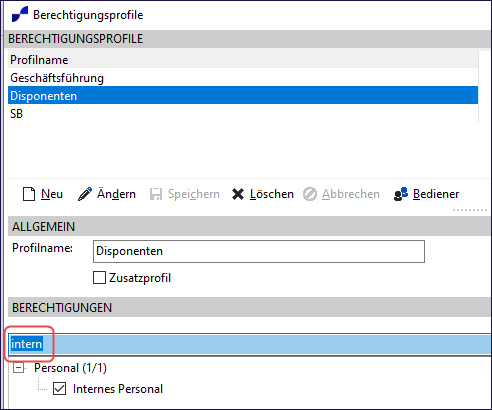492x410 pixels.
Task: Select the SB profile row
Action: tap(243, 114)
